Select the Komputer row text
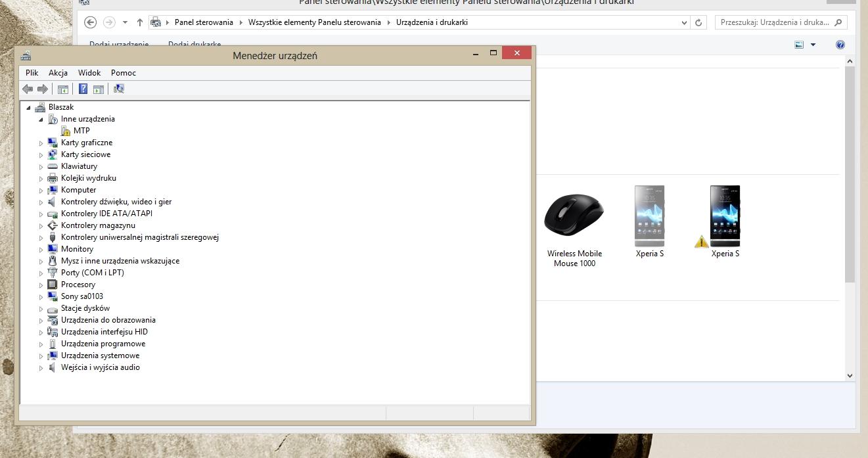This screenshot has width=868, height=458. point(79,190)
